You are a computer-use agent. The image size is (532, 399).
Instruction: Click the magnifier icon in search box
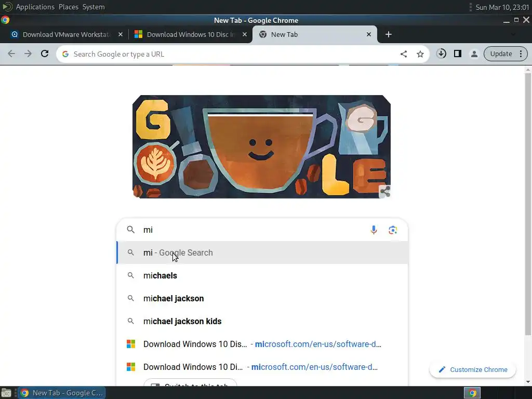coord(130,230)
